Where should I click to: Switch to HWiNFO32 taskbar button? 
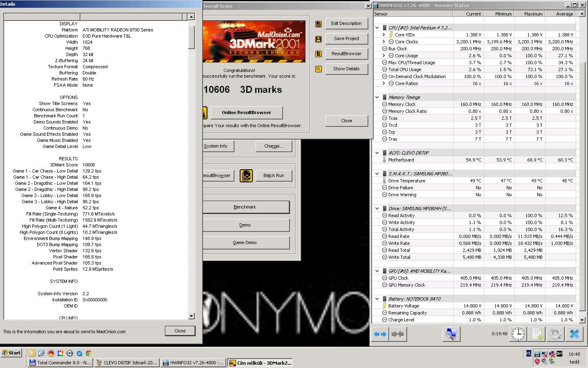193,363
